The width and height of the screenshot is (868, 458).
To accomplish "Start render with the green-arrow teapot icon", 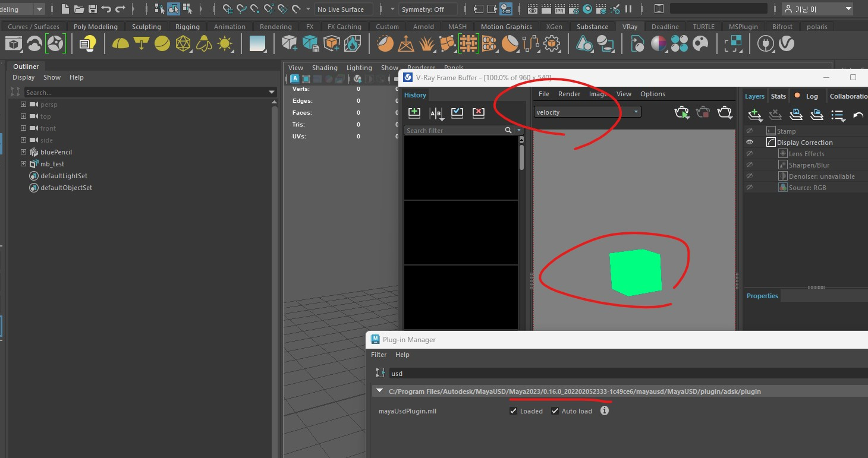I will (682, 112).
